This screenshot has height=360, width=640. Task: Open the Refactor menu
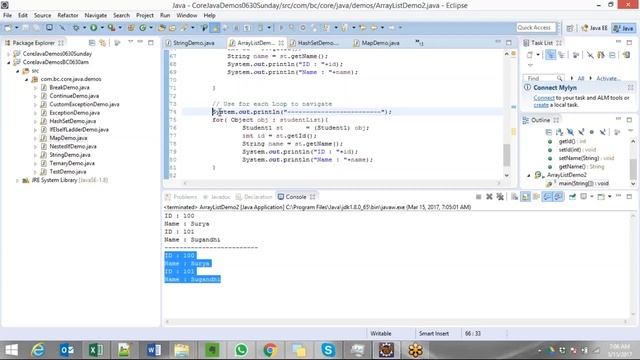pos(68,15)
